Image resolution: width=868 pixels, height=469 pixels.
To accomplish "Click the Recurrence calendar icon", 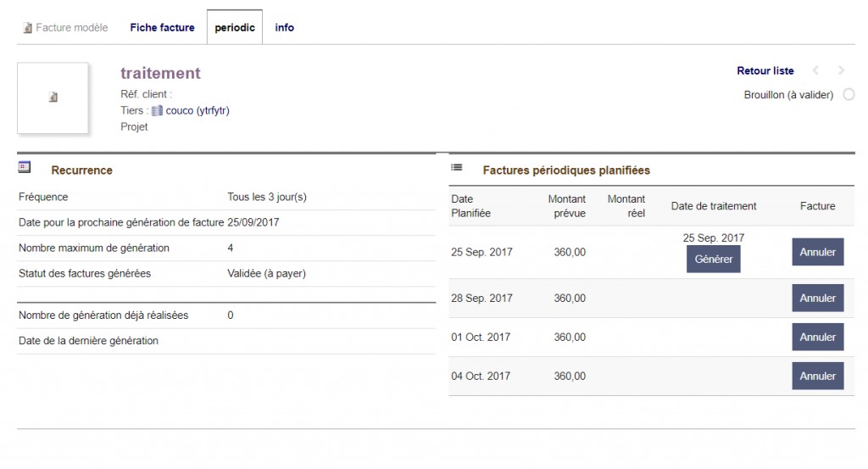I will coord(25,167).
